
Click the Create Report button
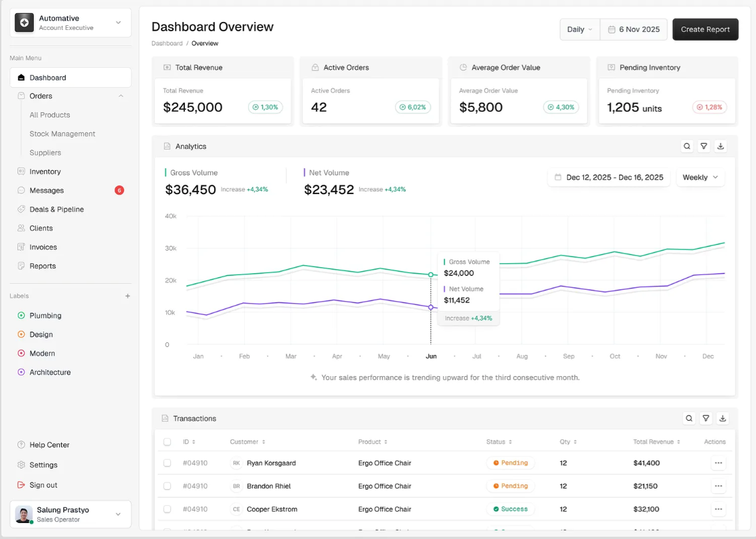pos(705,29)
